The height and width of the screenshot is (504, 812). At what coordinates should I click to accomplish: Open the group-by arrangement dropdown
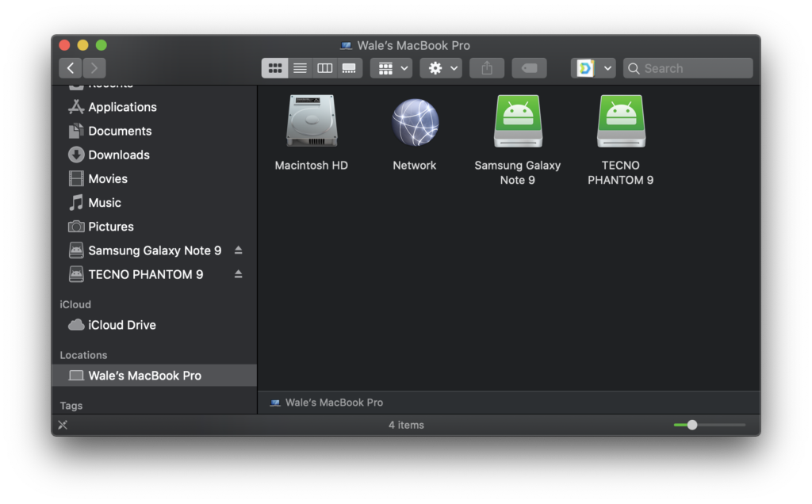(x=392, y=68)
